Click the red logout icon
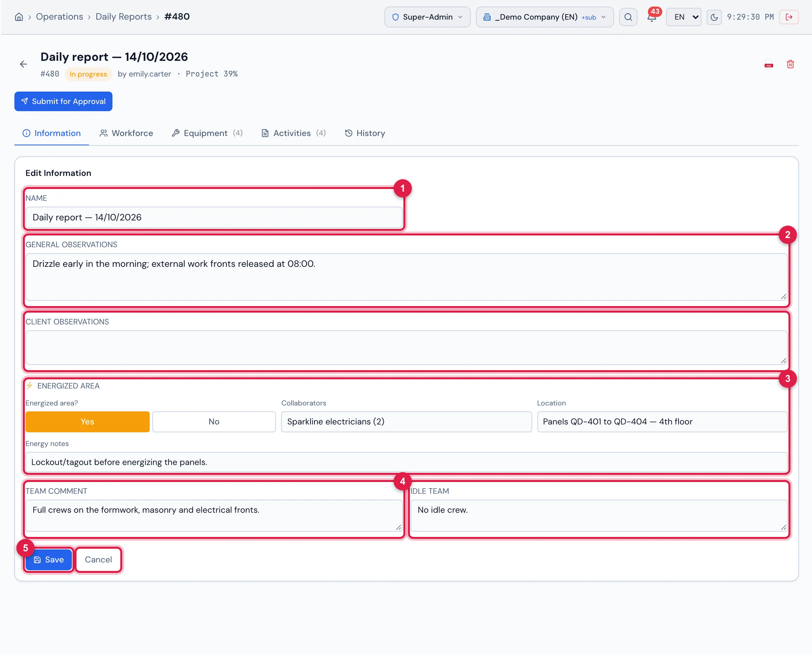Image resolution: width=812 pixels, height=654 pixels. click(x=789, y=17)
